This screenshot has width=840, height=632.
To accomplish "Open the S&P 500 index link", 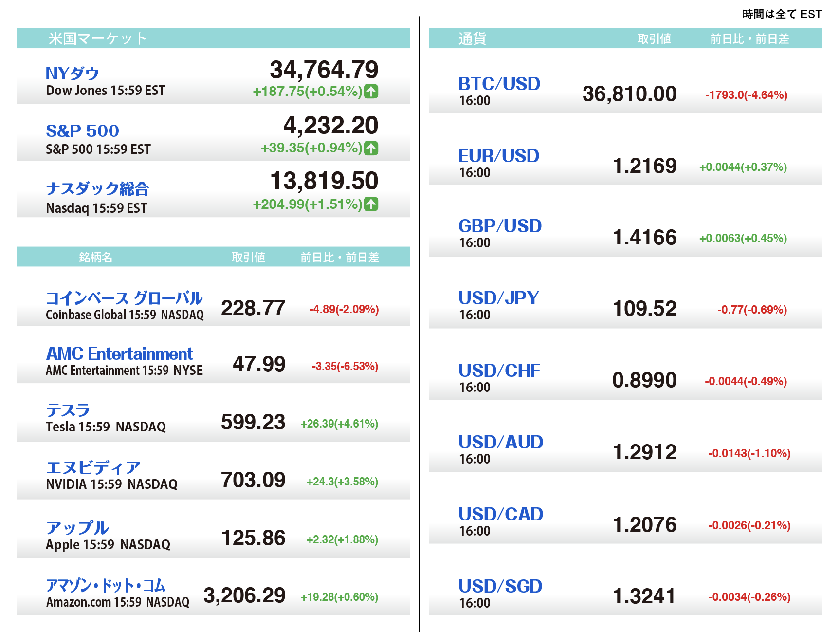I will pos(82,130).
